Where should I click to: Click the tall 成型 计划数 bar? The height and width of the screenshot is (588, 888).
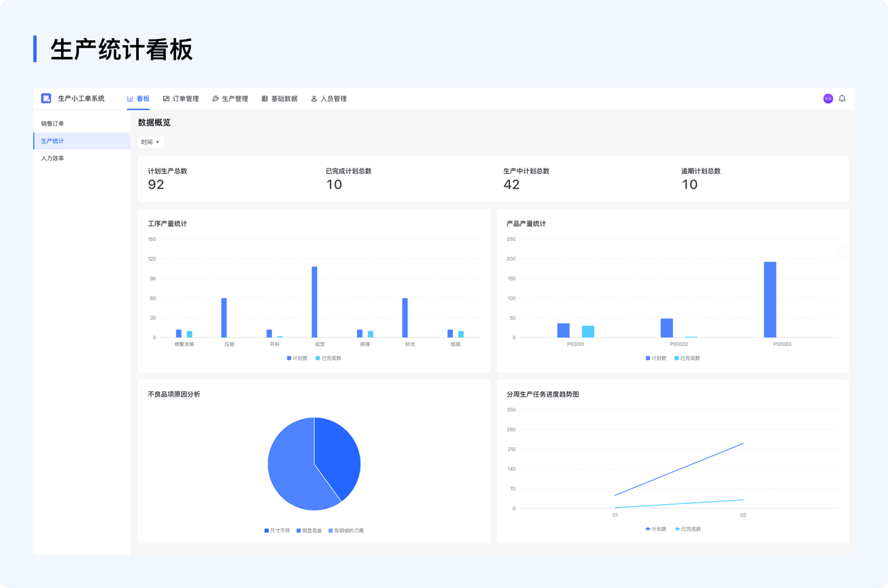tap(314, 302)
